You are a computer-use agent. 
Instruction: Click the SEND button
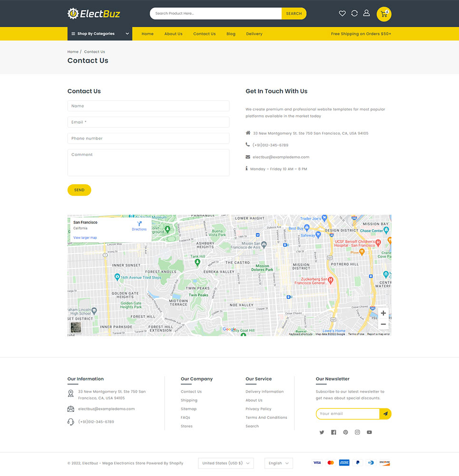(x=79, y=190)
